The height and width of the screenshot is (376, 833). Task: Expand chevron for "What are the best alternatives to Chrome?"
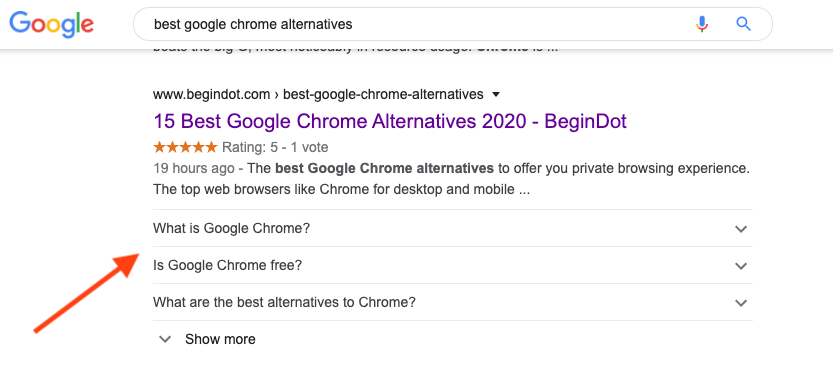coord(741,303)
